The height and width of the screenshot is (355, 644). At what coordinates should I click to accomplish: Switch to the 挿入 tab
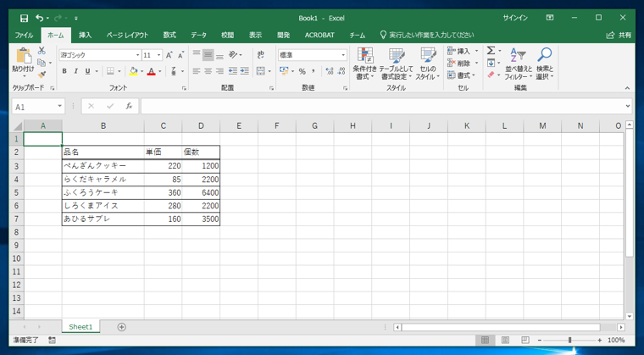(x=85, y=36)
